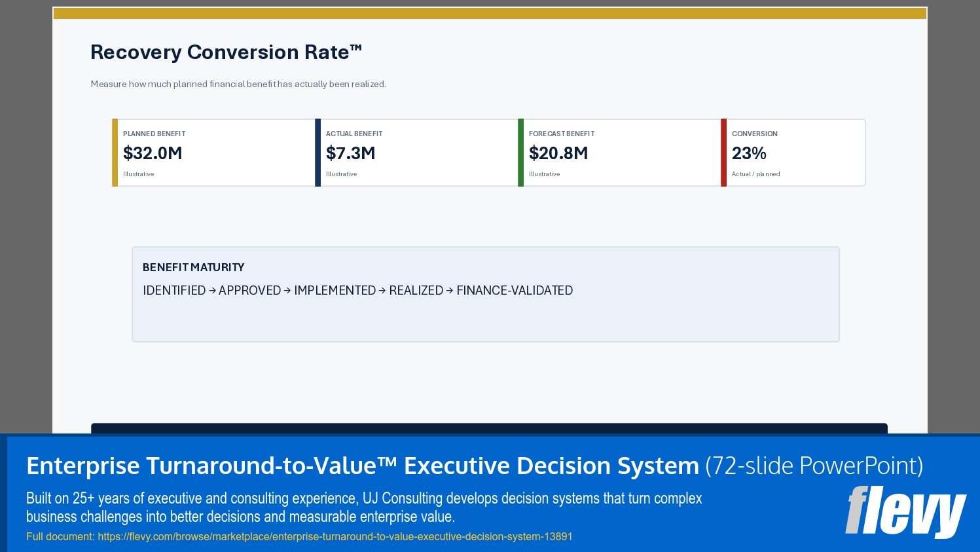The width and height of the screenshot is (980, 552).
Task: Click the BENEFIT MATURITY heading
Action: (x=194, y=267)
